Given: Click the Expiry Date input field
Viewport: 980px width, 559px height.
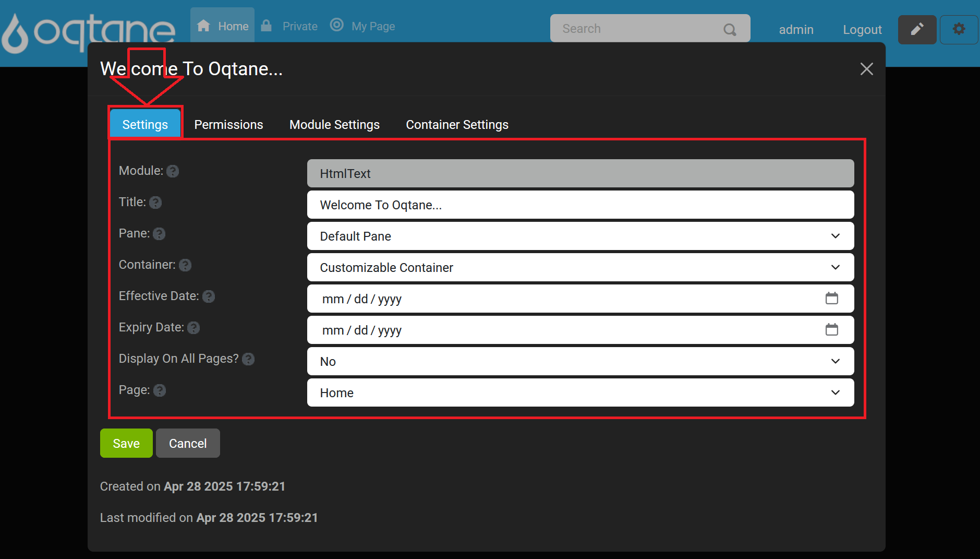Looking at the screenshot, I should [580, 330].
